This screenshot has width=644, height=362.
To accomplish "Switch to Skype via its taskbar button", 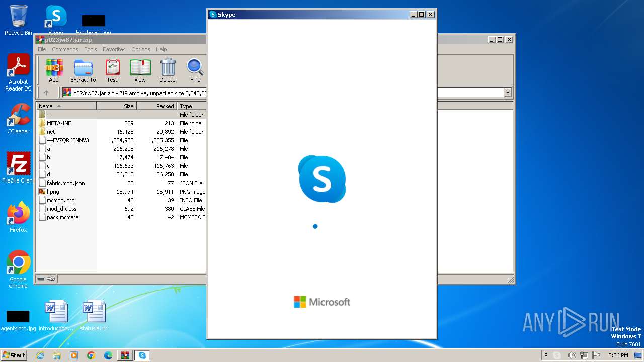I will click(x=142, y=355).
